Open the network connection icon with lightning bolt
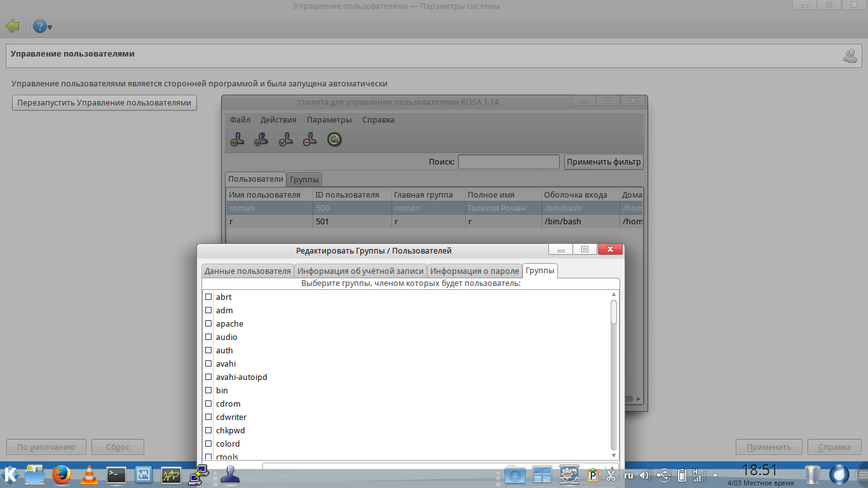 tap(199, 475)
